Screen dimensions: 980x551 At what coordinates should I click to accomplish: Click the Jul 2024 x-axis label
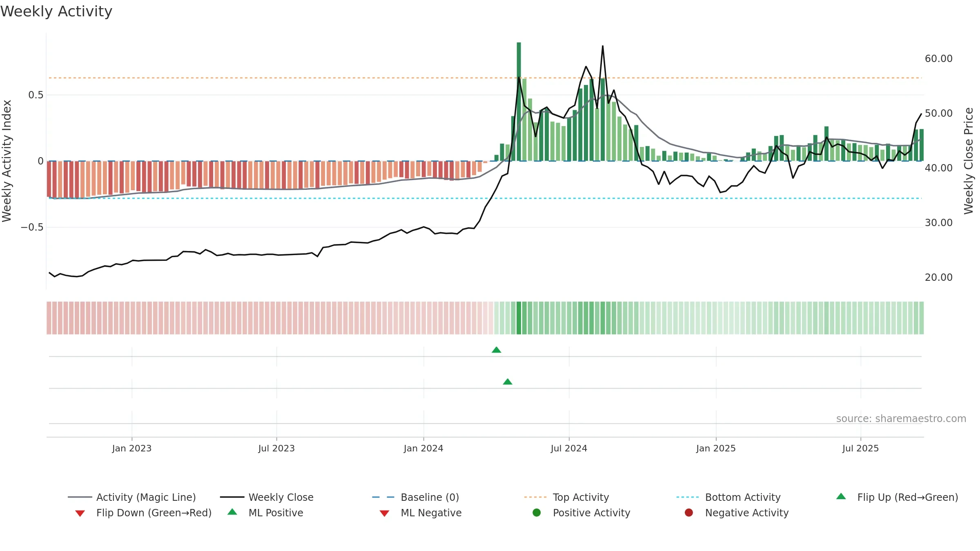point(569,448)
